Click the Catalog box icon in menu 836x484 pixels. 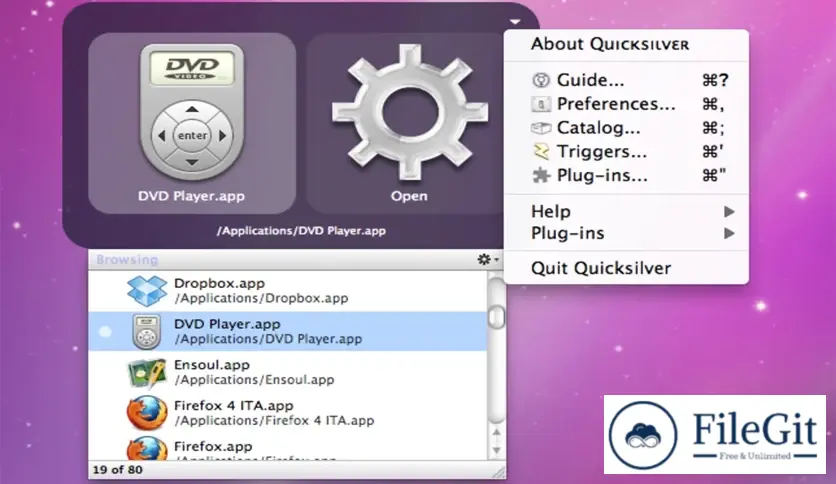coord(541,128)
